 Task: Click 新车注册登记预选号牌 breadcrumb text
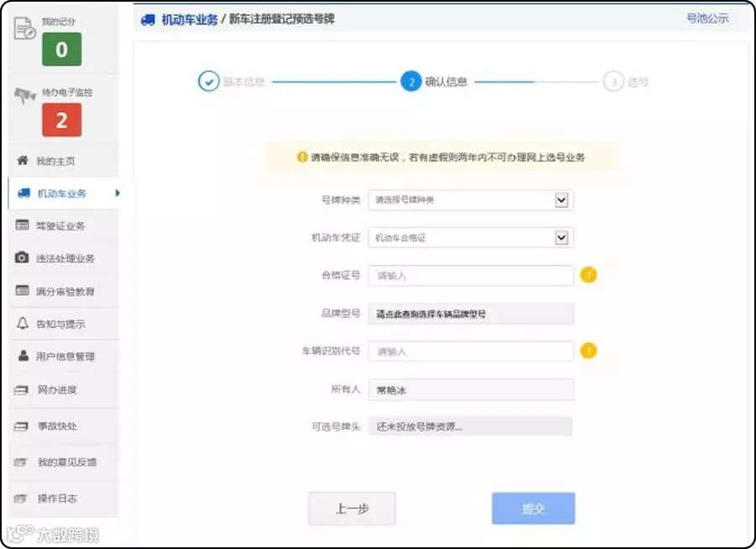tap(281, 19)
